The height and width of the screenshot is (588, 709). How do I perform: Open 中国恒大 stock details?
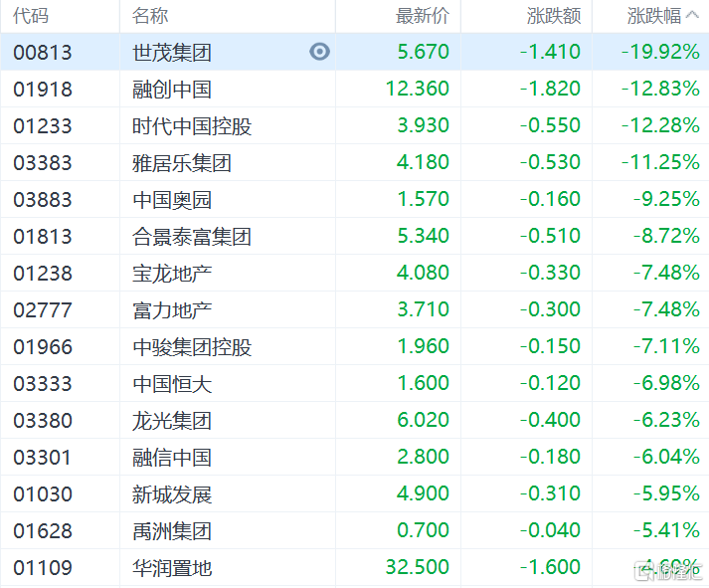tap(172, 384)
